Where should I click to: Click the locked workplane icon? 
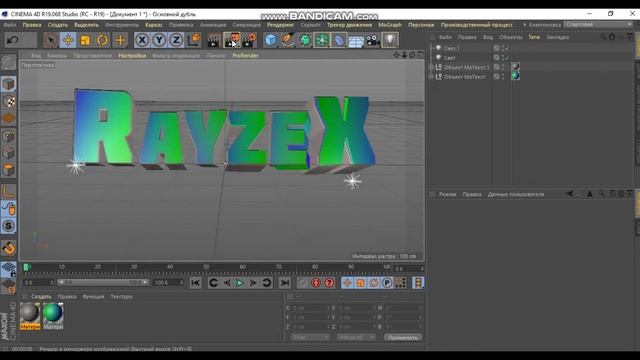8,269
